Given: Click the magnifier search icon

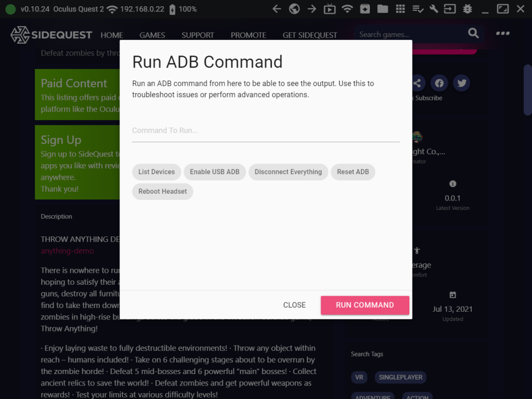Looking at the screenshot, I should click(473, 33).
